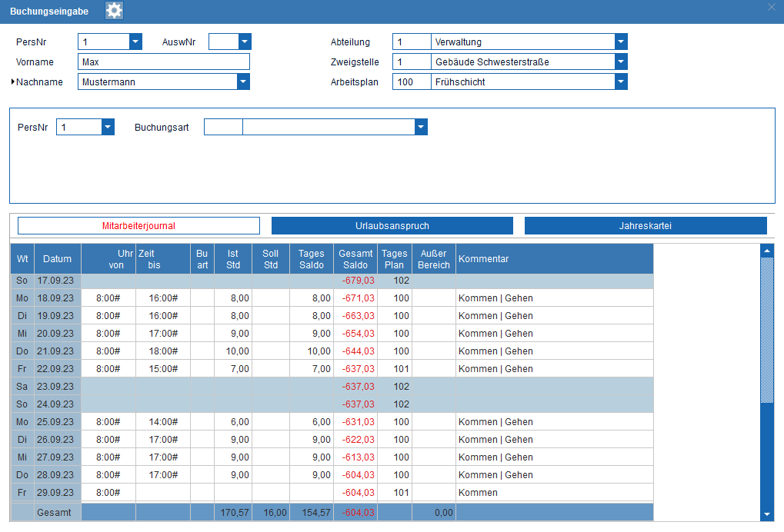This screenshot has height=532, width=784.
Task: Expand the Arbeitsplan Frühschicht dropdown
Action: coord(620,81)
